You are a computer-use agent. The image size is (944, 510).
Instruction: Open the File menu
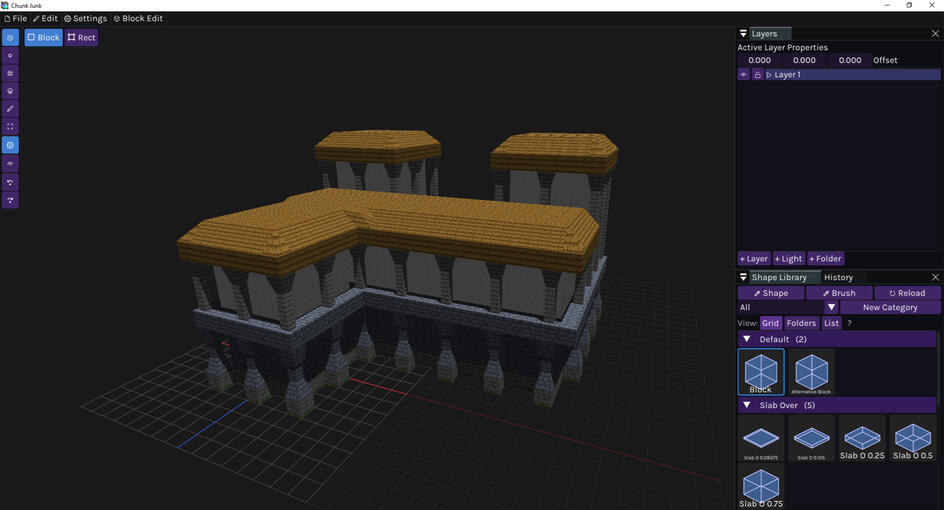coord(16,19)
